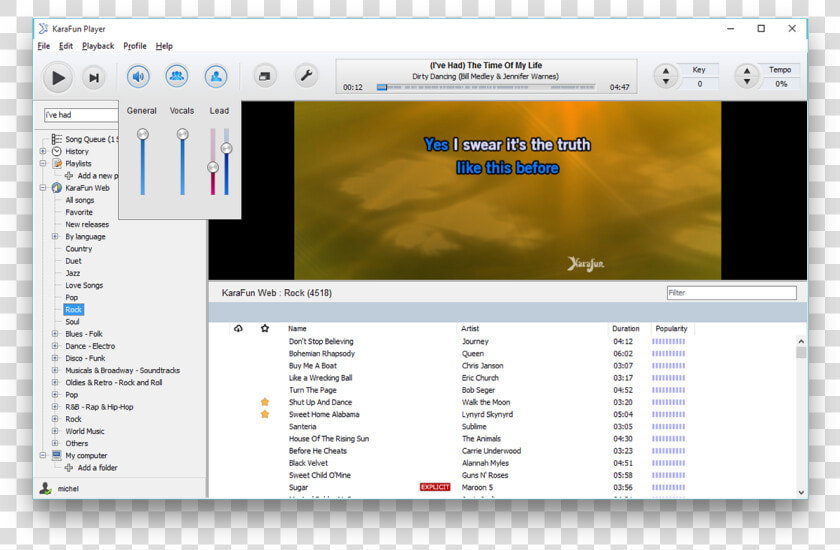Click the plus icon beside Add a folder
Screen dimensions: 840x550
coord(69,468)
